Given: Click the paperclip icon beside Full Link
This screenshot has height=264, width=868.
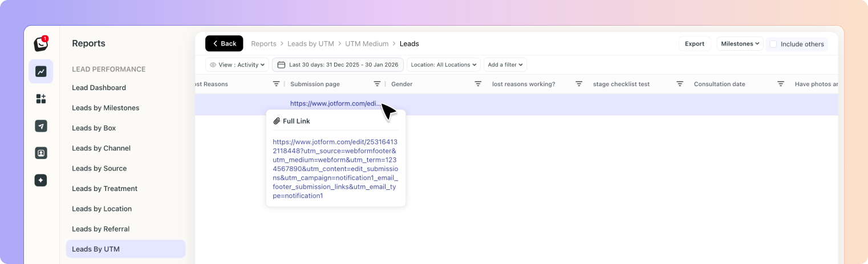Looking at the screenshot, I should pyautogui.click(x=277, y=121).
